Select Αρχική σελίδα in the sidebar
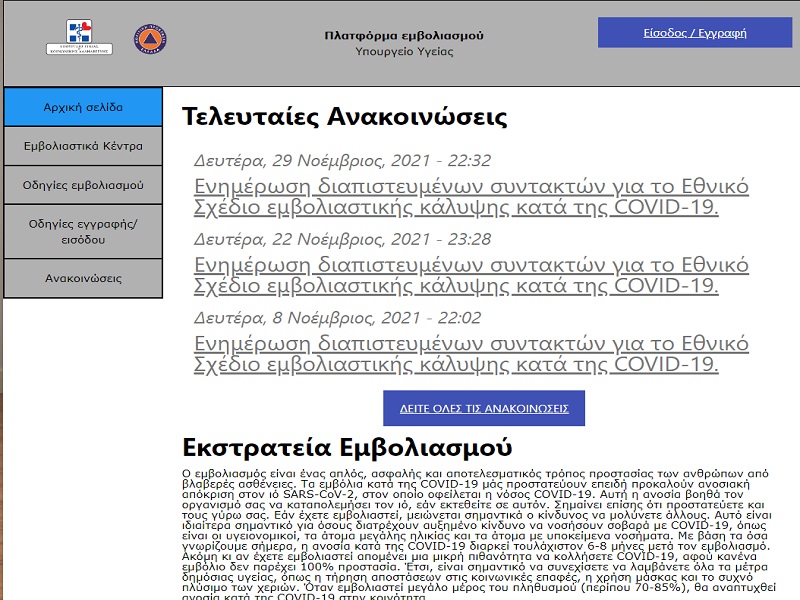800x600 pixels. tap(83, 107)
